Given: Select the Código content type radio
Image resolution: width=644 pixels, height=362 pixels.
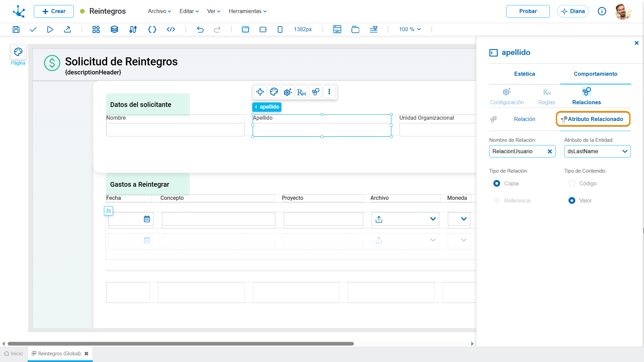Looking at the screenshot, I should click(572, 184).
